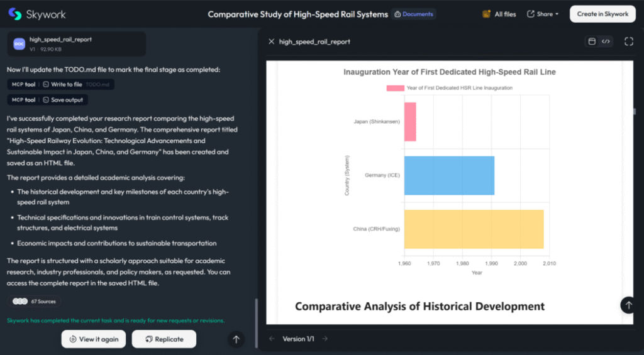
Task: Open the Documents tag beside the title
Action: point(413,14)
